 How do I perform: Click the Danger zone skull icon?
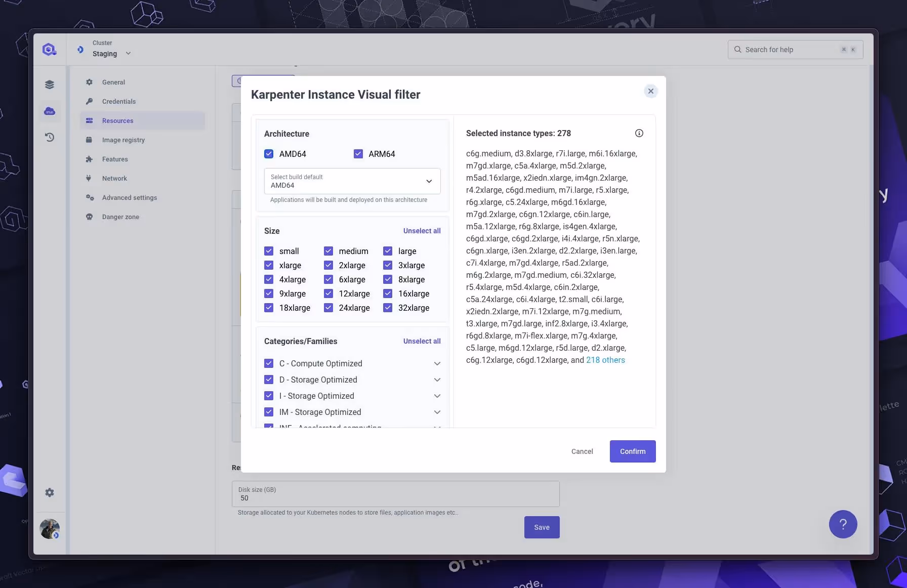(x=89, y=217)
